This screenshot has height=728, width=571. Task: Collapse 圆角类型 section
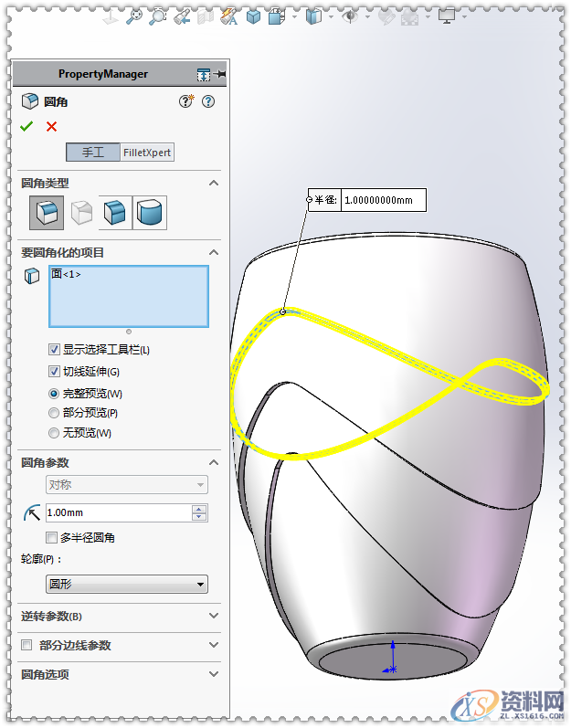point(214,183)
